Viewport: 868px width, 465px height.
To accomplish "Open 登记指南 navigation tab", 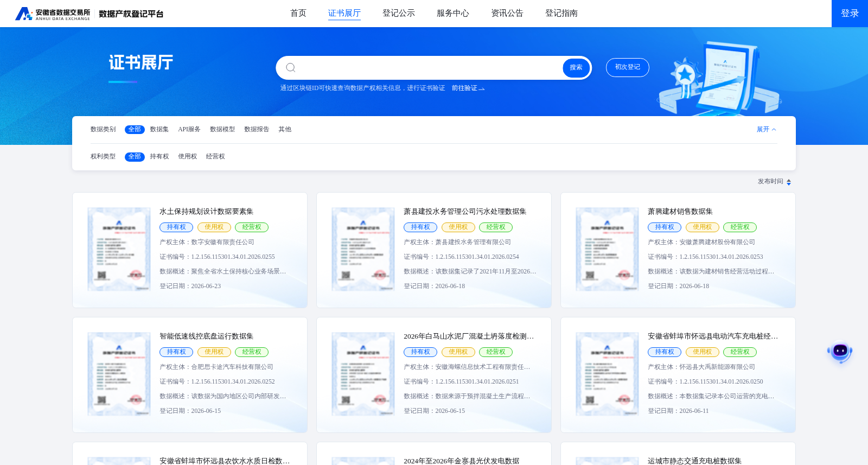I will tap(561, 13).
